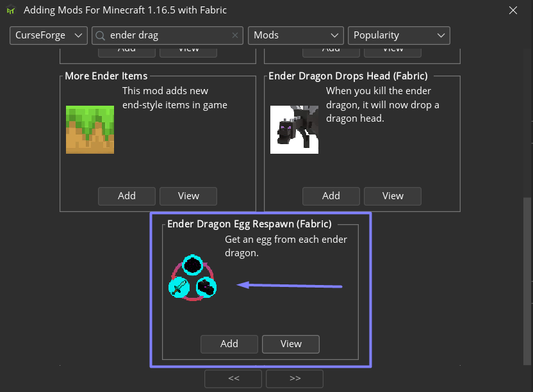View Ender Dragon Egg Respawn (Fabric)
This screenshot has width=533, height=392.
(x=291, y=344)
